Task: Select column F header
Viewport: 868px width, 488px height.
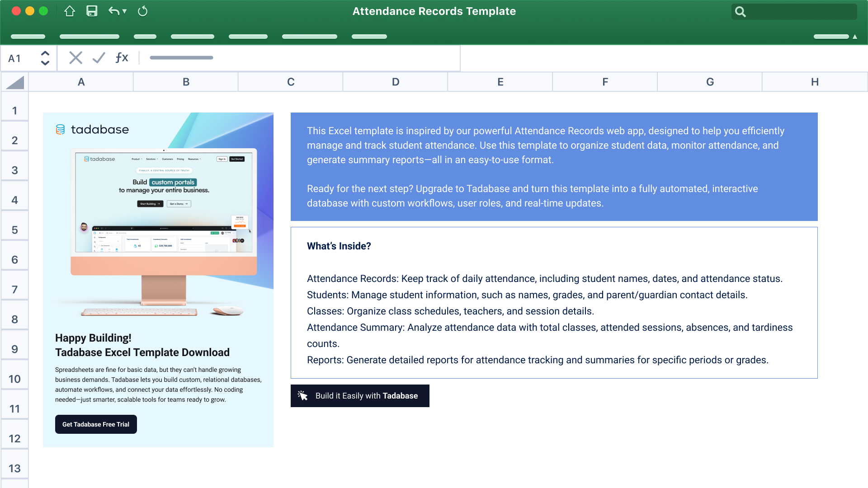Action: coord(605,82)
